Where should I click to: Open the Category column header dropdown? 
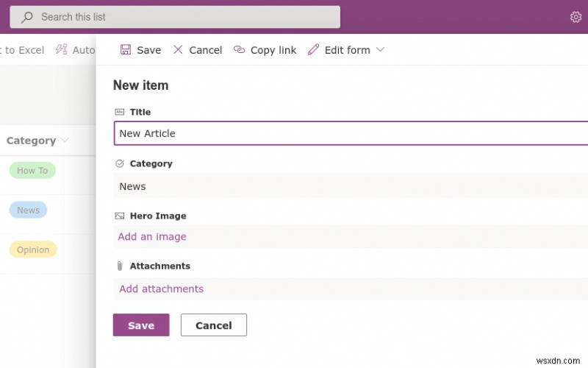pyautogui.click(x=65, y=140)
